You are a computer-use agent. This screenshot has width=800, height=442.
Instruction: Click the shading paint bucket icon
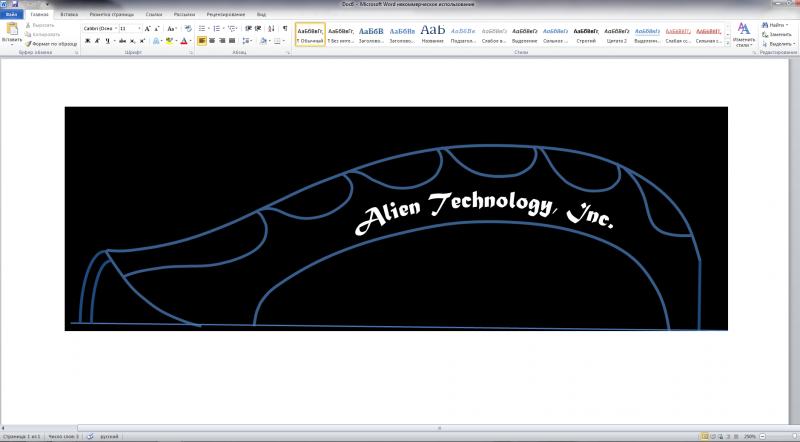click(x=263, y=41)
